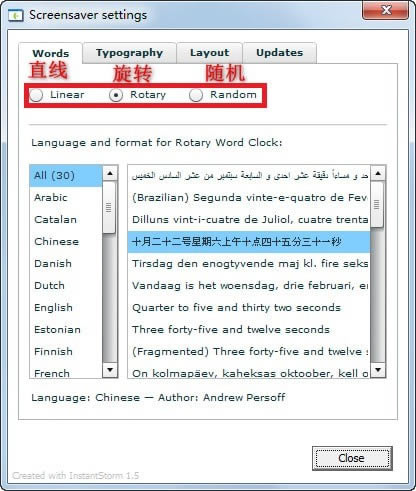Image resolution: width=416 pixels, height=491 pixels.
Task: Select All (30) in the language list
Action: click(66, 176)
